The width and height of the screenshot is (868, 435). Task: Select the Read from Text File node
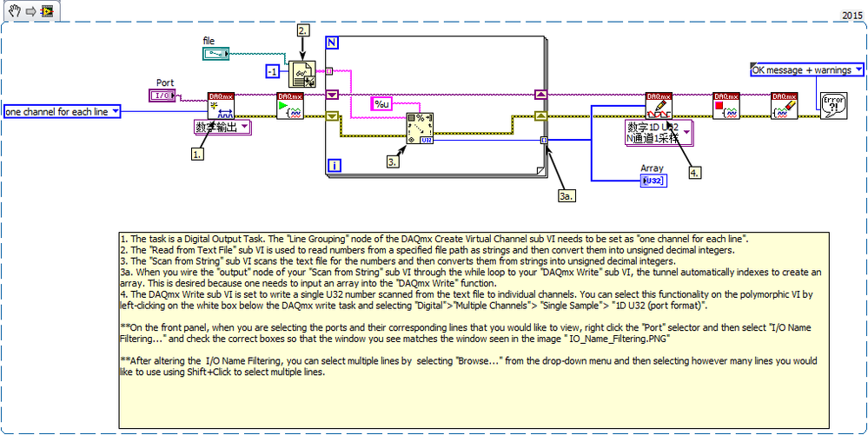tap(301, 74)
